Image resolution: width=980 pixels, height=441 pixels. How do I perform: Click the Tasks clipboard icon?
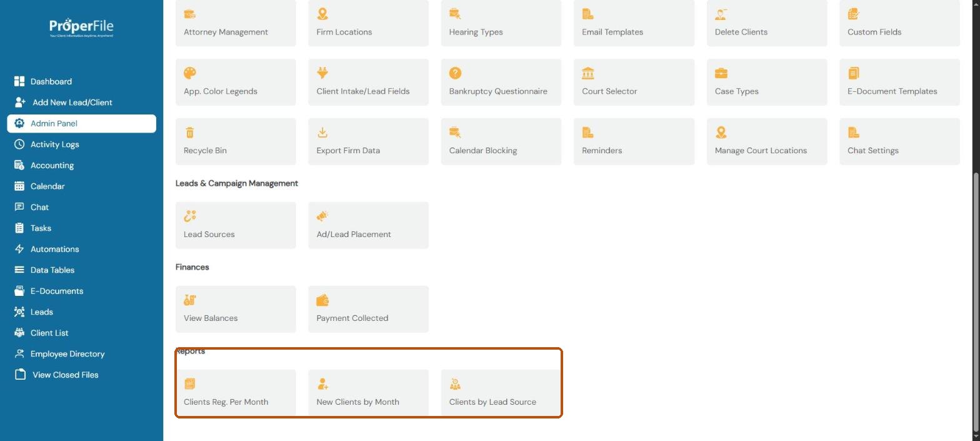(x=19, y=228)
